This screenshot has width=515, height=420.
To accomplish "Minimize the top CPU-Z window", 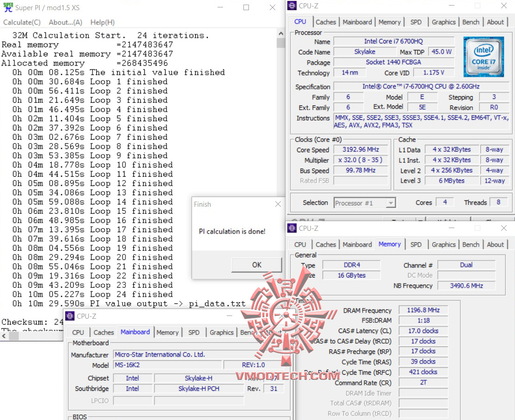I will (x=451, y=6).
